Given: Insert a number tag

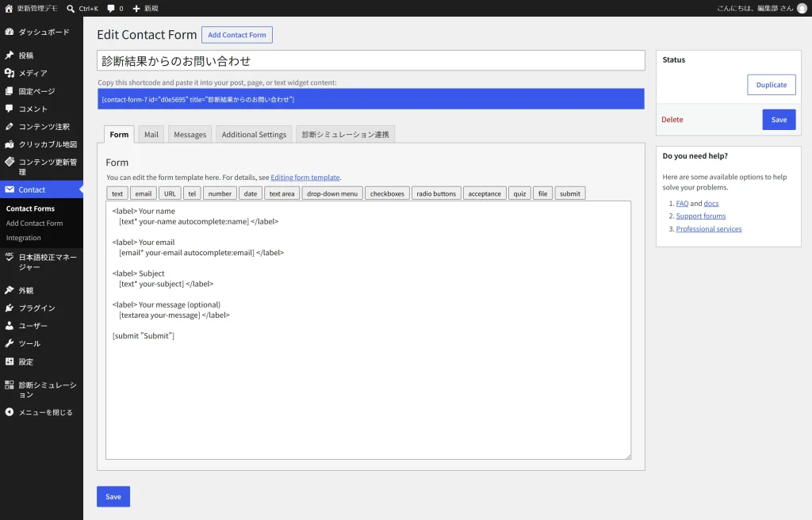Looking at the screenshot, I should pyautogui.click(x=220, y=193).
